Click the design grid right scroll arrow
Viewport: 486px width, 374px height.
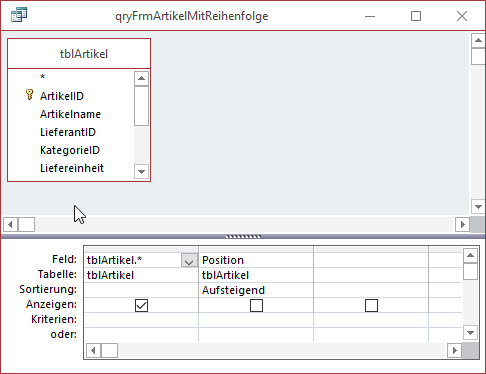(x=455, y=350)
